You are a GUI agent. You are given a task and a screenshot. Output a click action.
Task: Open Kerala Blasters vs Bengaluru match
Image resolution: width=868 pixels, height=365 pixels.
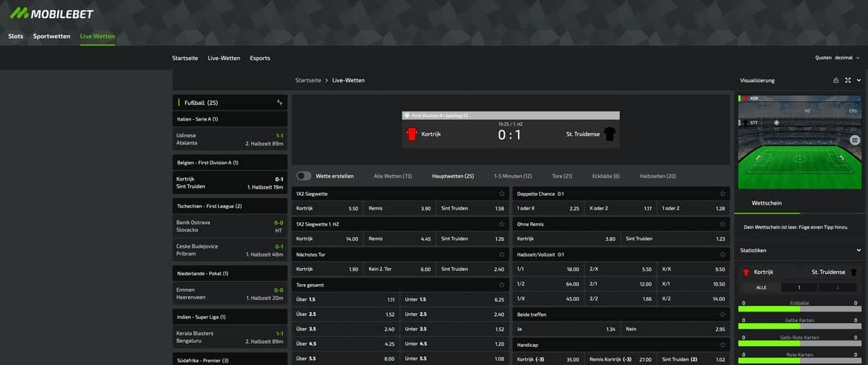point(230,337)
